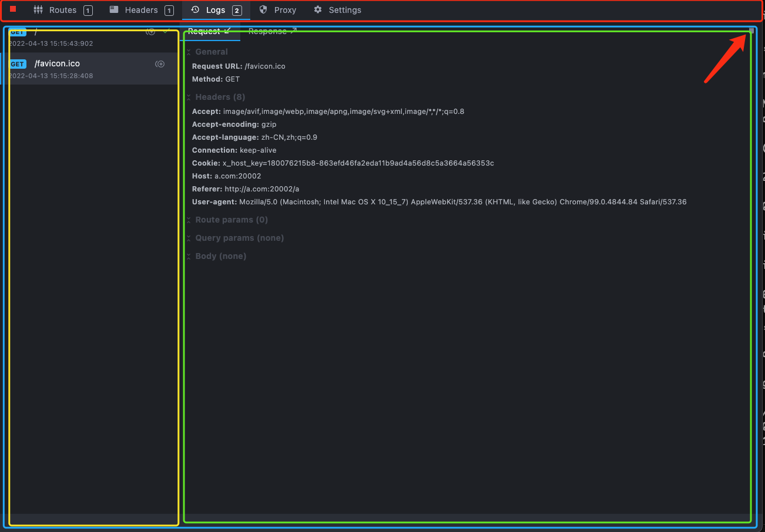Click mock icon on the GET / log row

tap(150, 32)
